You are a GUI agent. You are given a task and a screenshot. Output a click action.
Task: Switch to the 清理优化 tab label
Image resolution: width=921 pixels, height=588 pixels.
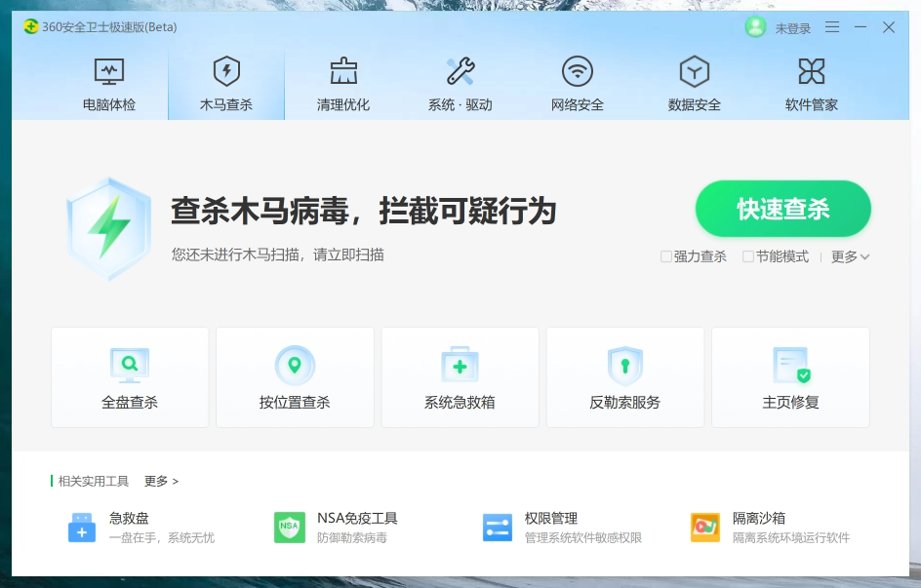pos(343,105)
